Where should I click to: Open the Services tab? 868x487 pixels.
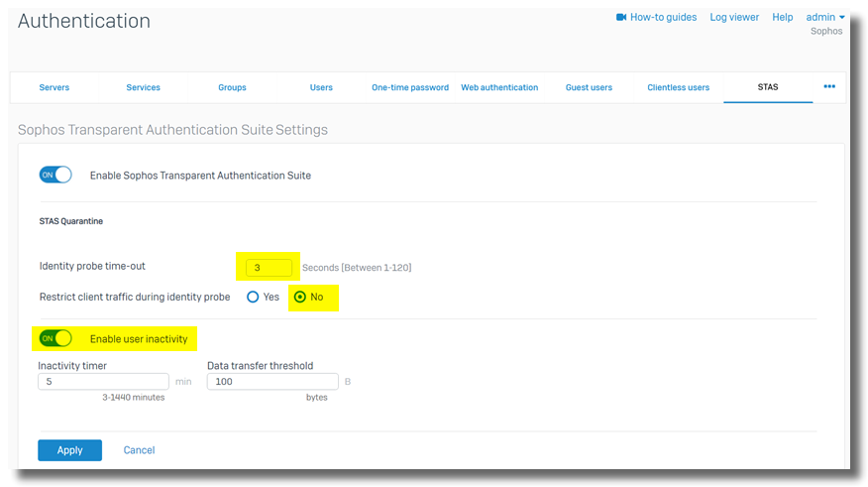click(143, 87)
